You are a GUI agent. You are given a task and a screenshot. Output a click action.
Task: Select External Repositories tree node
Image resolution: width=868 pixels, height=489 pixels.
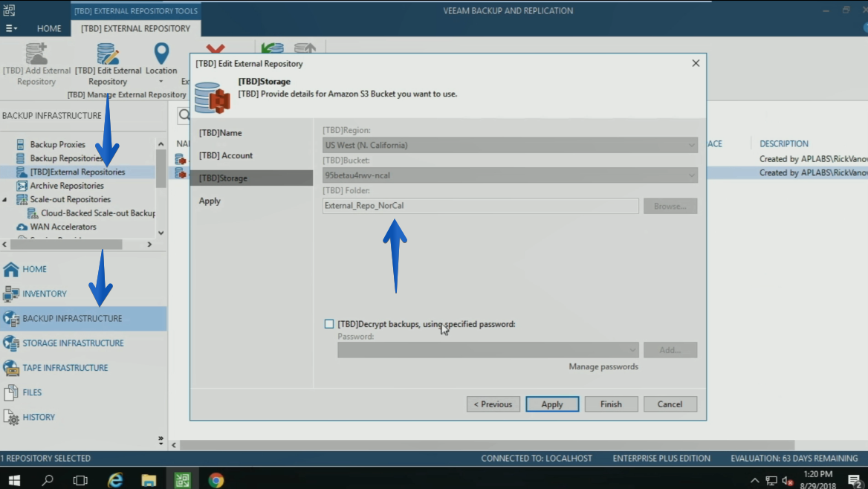tap(77, 172)
